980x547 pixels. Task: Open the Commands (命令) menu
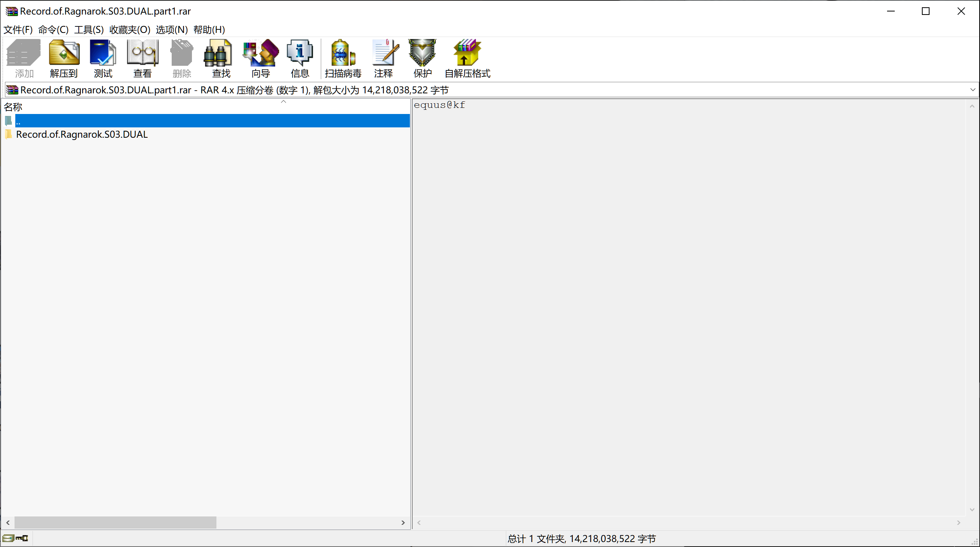pos(53,29)
